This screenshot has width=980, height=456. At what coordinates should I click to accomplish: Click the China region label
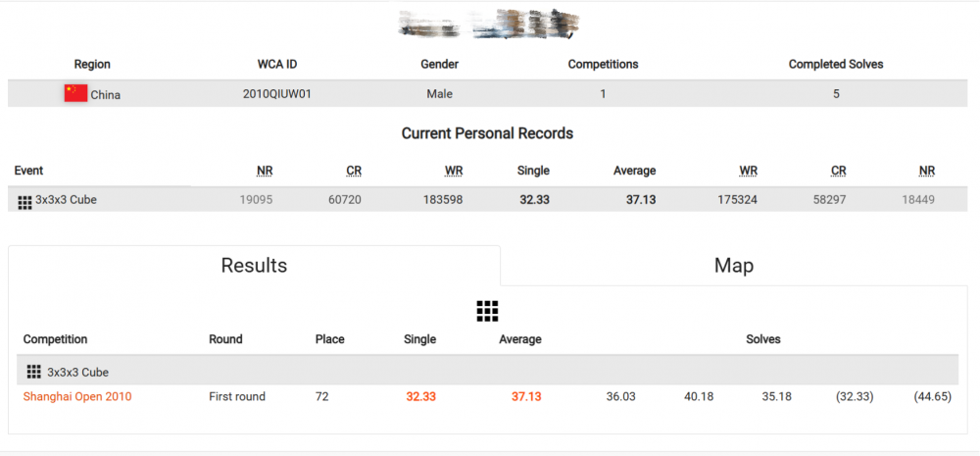coord(106,95)
